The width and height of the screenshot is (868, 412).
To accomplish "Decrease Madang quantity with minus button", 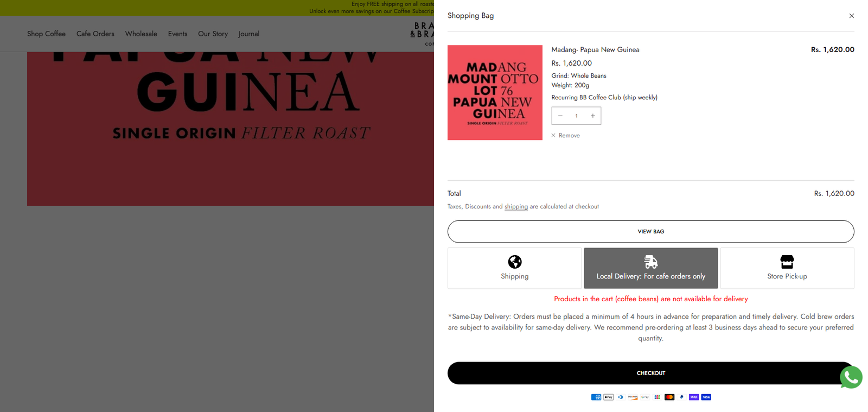I will [560, 116].
